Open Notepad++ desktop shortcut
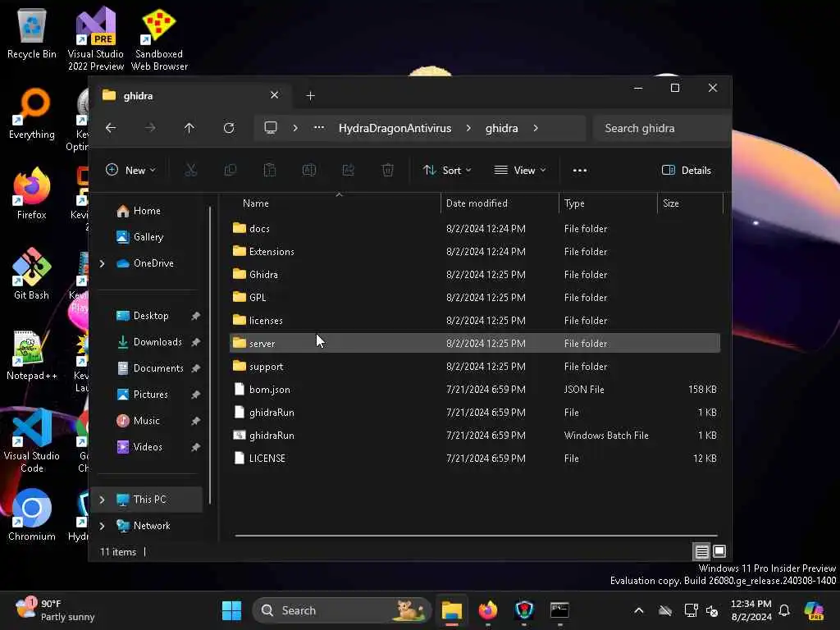Viewport: 840px width, 630px height. point(32,354)
